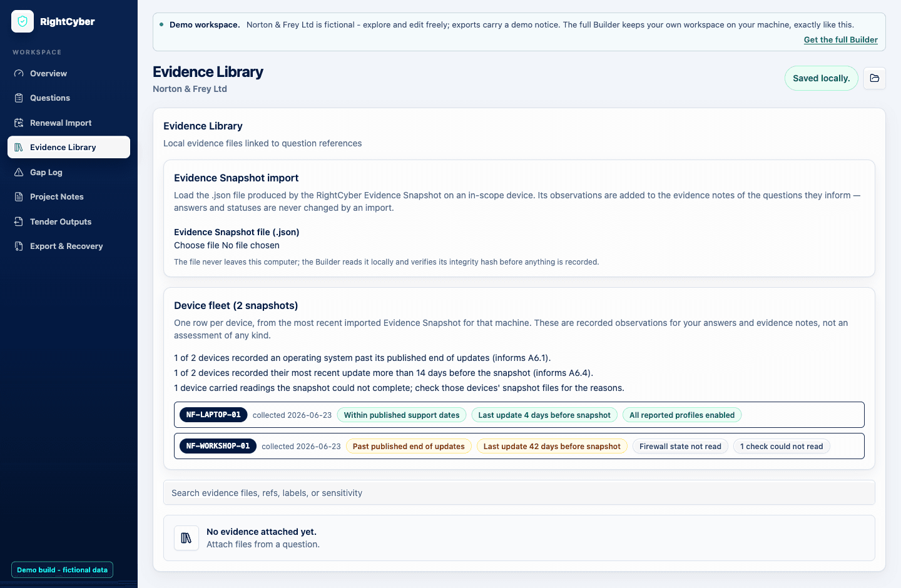Screen dimensions: 901x588
Task: Select Gap Log in the sidebar
Action: [69, 172]
